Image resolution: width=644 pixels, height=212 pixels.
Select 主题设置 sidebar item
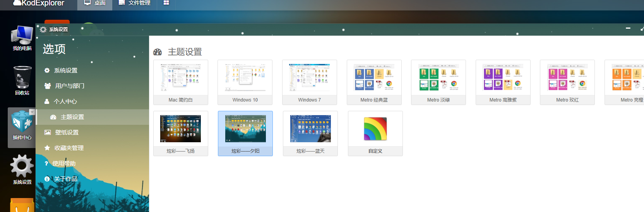click(x=92, y=117)
